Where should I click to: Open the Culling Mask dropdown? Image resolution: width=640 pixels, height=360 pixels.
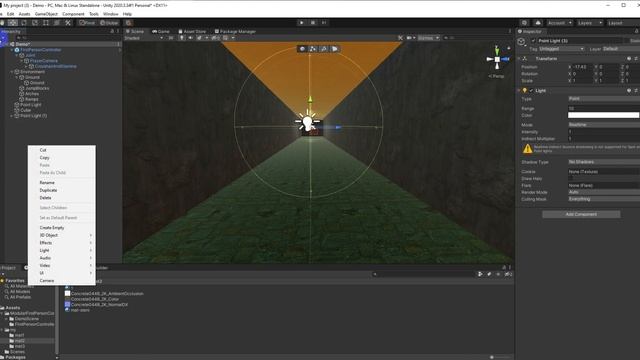click(x=604, y=199)
